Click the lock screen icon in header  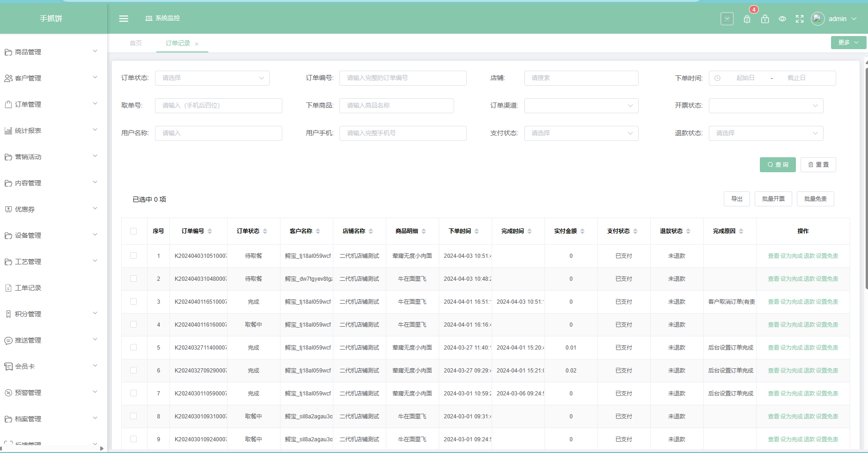pos(765,19)
